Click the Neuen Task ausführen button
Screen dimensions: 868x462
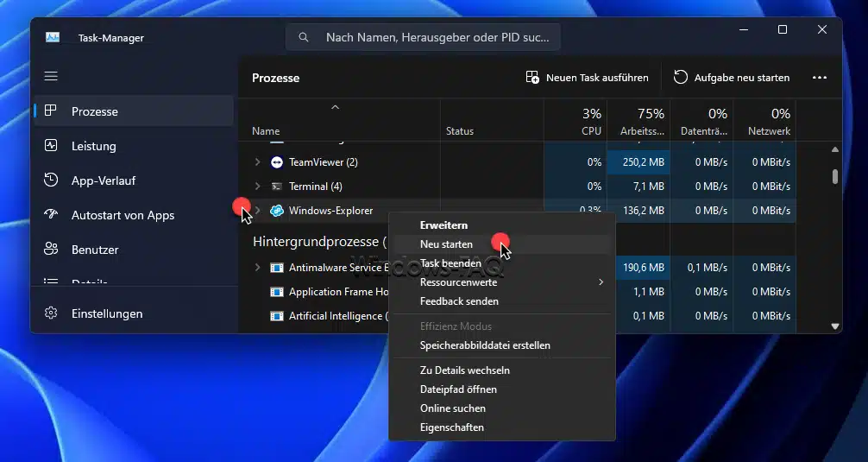[x=587, y=78]
